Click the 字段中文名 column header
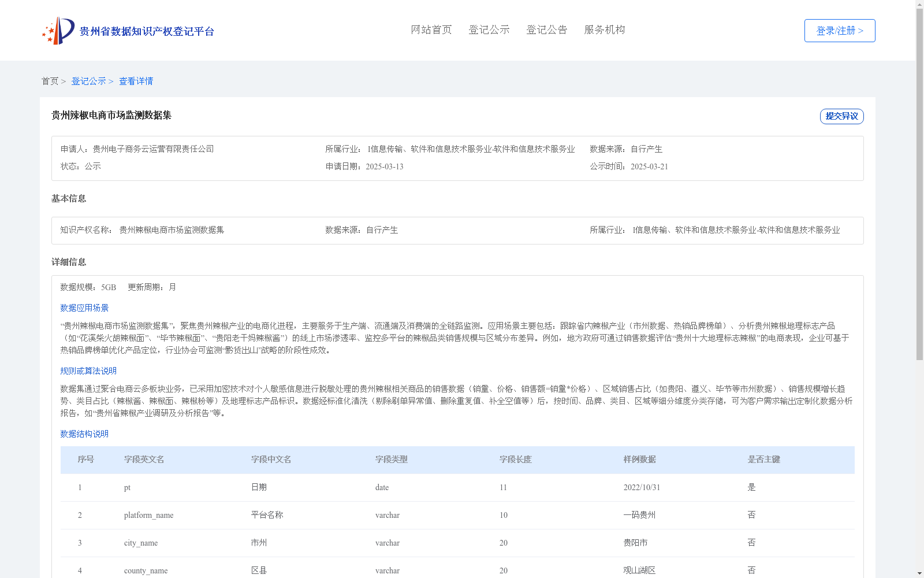Image resolution: width=924 pixels, height=578 pixels. tap(271, 460)
